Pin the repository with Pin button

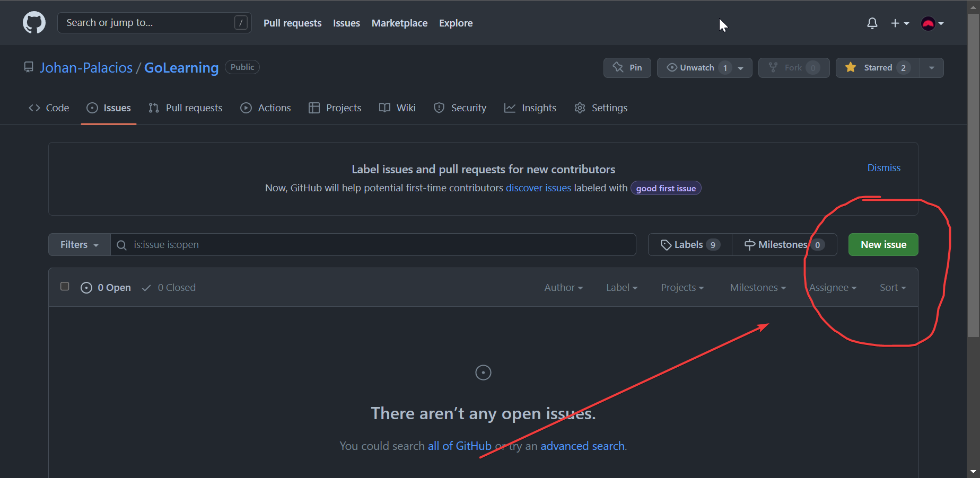627,68
